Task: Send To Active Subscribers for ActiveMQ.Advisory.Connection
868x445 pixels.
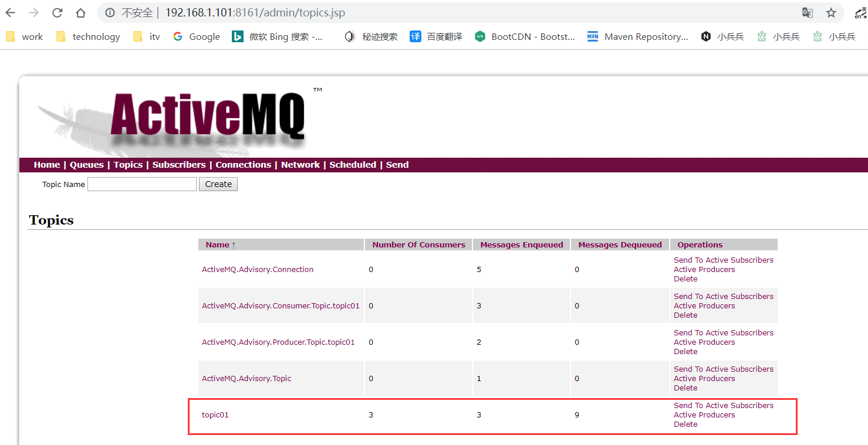Action: click(724, 260)
